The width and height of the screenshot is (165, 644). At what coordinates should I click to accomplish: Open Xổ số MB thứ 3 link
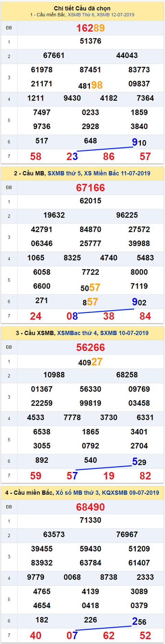[77, 493]
